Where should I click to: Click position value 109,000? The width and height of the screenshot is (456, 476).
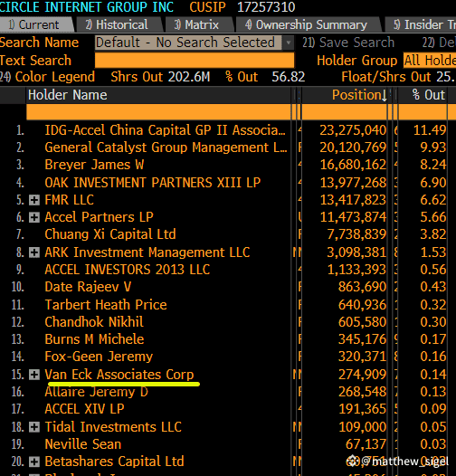[x=362, y=427]
